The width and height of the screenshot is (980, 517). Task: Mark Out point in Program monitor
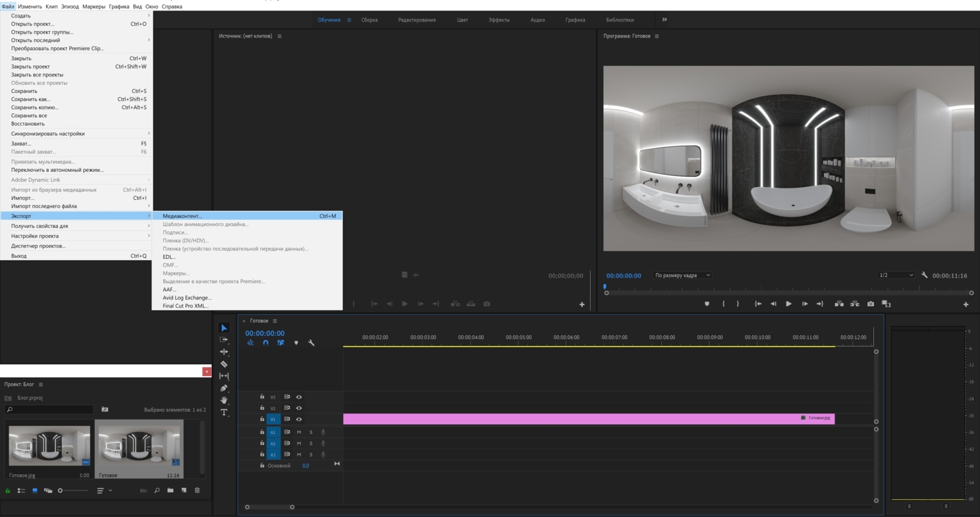coord(738,304)
